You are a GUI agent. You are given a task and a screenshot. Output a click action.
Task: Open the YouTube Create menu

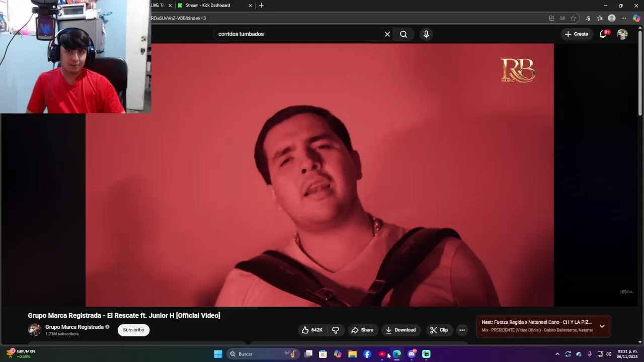tap(576, 34)
